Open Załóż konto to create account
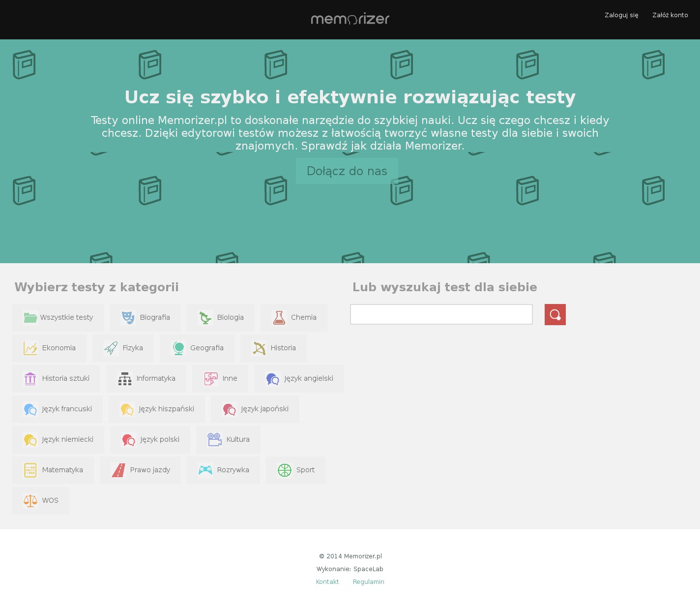700x609 pixels. coord(670,15)
